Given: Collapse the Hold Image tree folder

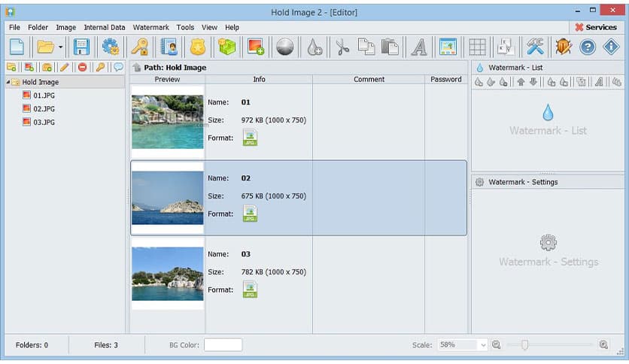Looking at the screenshot, I should (8, 83).
